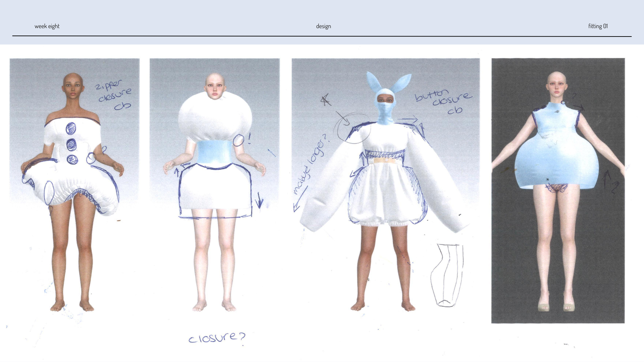
Task: Select the 'design' title in the header
Action: tap(323, 26)
